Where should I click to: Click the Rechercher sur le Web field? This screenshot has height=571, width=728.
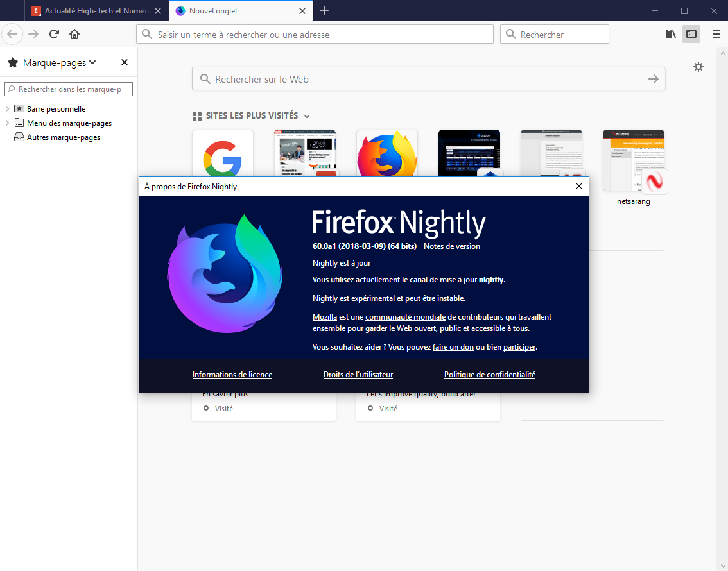pos(429,79)
